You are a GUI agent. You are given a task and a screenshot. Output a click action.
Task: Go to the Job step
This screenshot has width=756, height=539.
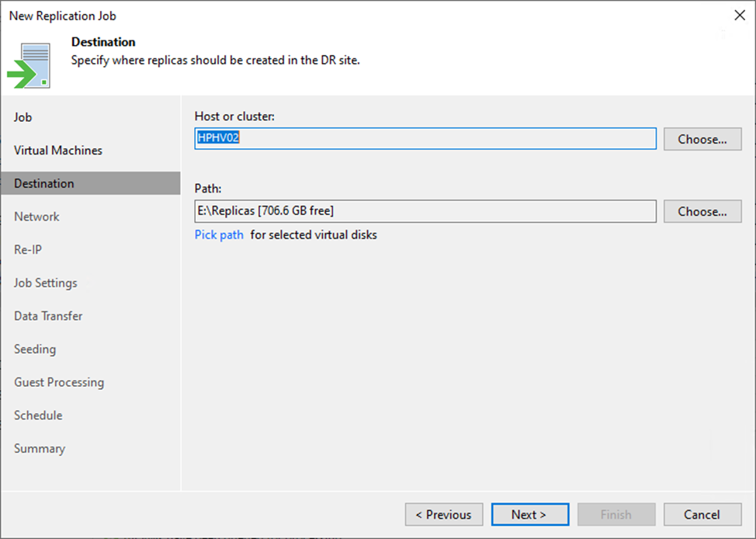(23, 117)
